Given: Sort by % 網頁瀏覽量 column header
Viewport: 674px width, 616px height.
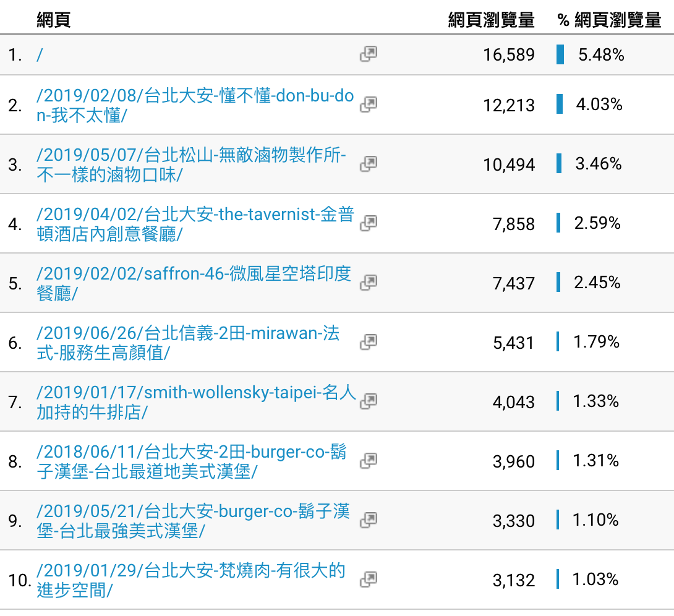Looking at the screenshot, I should (x=609, y=20).
